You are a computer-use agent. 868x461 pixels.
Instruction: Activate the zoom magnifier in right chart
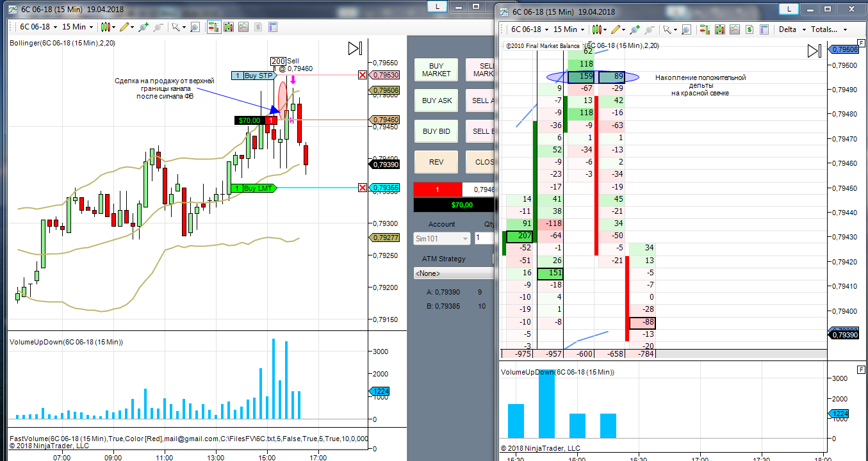686,29
